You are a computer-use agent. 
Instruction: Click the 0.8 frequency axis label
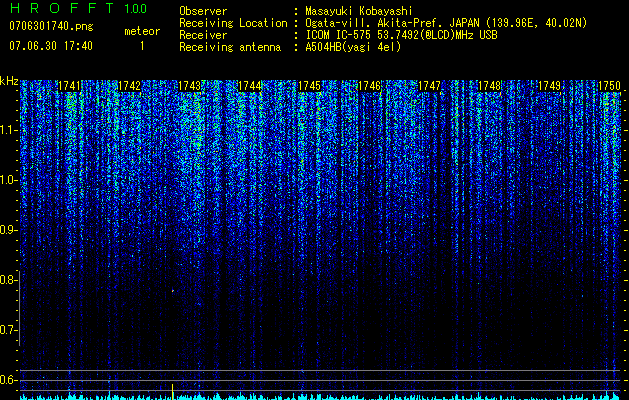click(8, 280)
